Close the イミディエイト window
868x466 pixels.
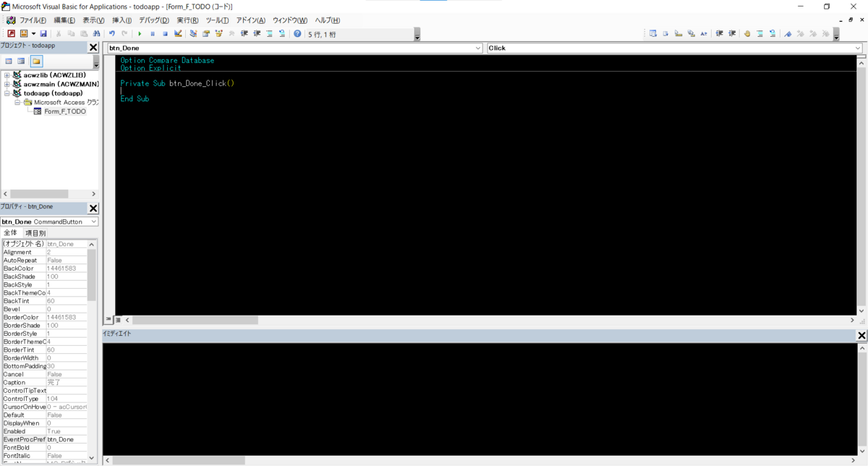[861, 336]
